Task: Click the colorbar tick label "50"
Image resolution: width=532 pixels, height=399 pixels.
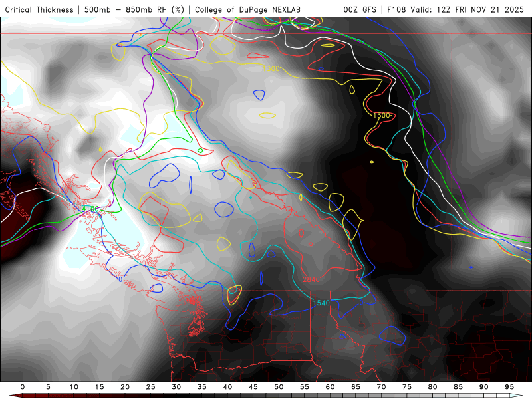Action: 279,387
